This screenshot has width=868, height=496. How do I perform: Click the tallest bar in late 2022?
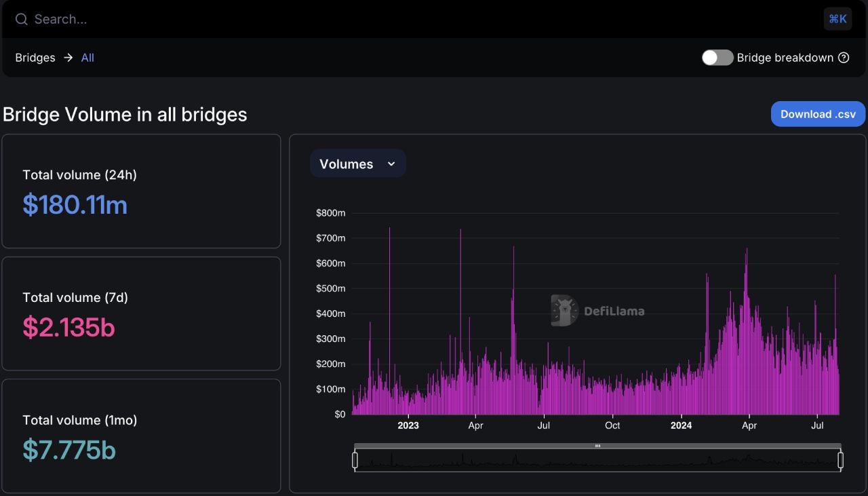(x=389, y=321)
